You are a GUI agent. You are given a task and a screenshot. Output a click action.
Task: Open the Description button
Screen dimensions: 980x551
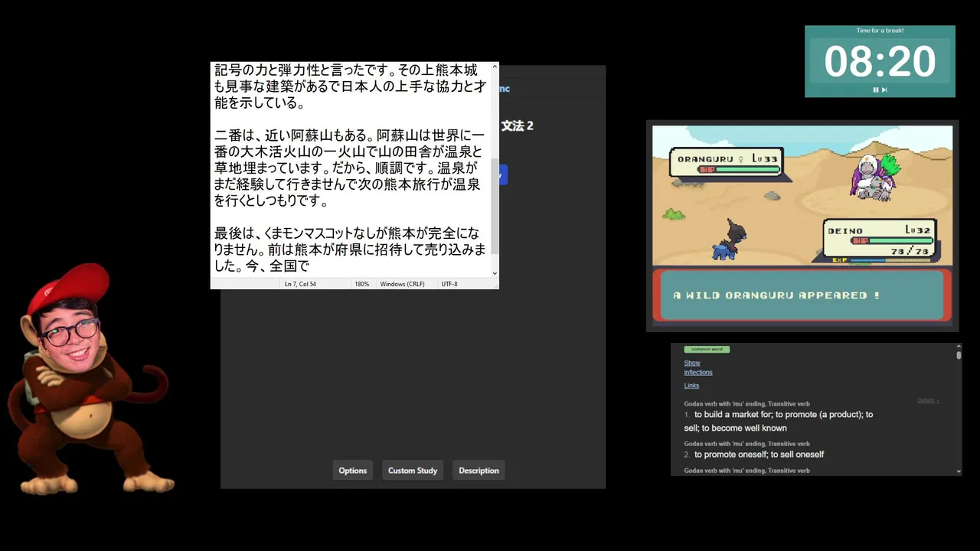click(x=479, y=471)
